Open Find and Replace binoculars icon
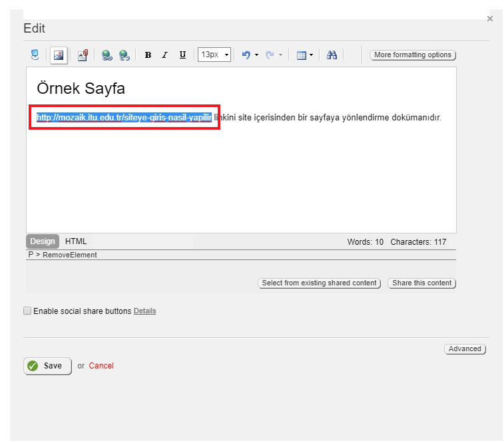504x443 pixels. tap(332, 55)
